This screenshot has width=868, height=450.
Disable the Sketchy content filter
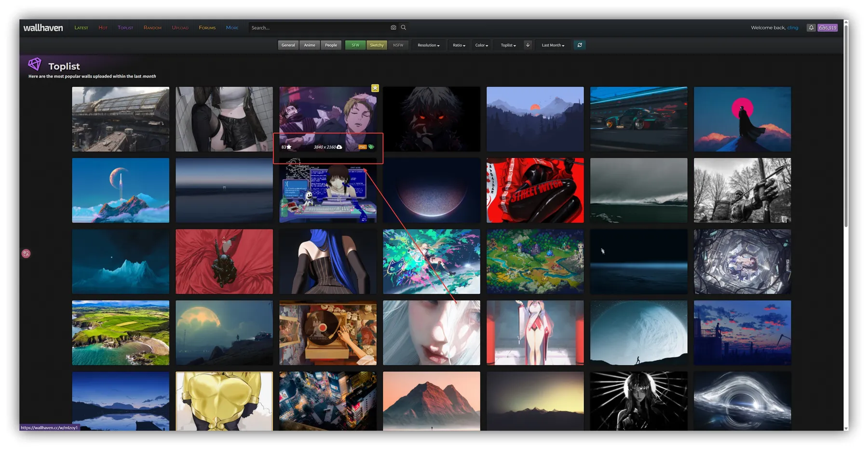(x=377, y=45)
